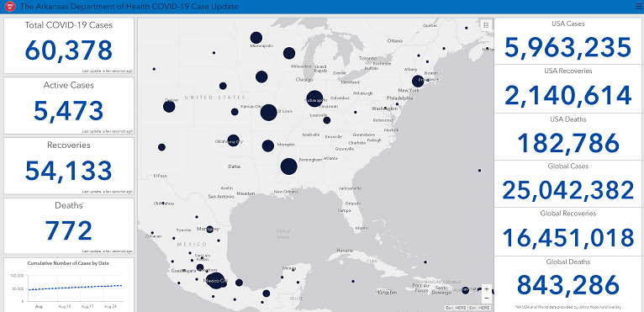Click the San Antonio label on map
This screenshot has height=312, width=644.
coord(221,196)
